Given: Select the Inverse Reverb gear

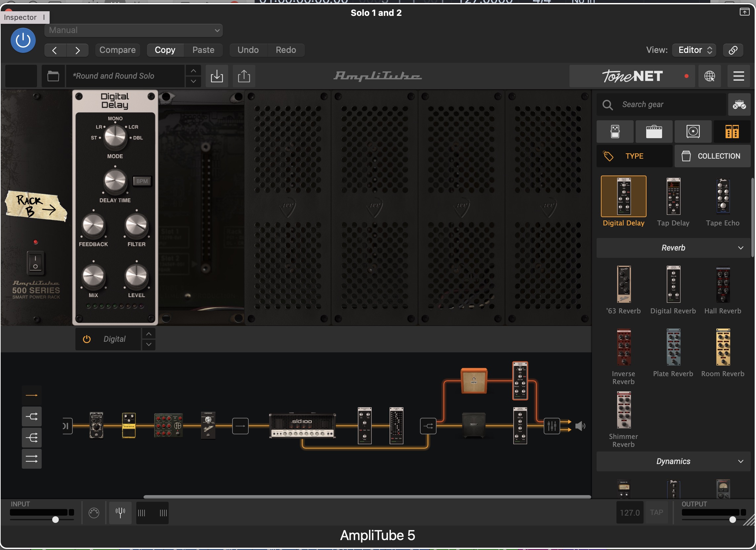Looking at the screenshot, I should tap(623, 347).
